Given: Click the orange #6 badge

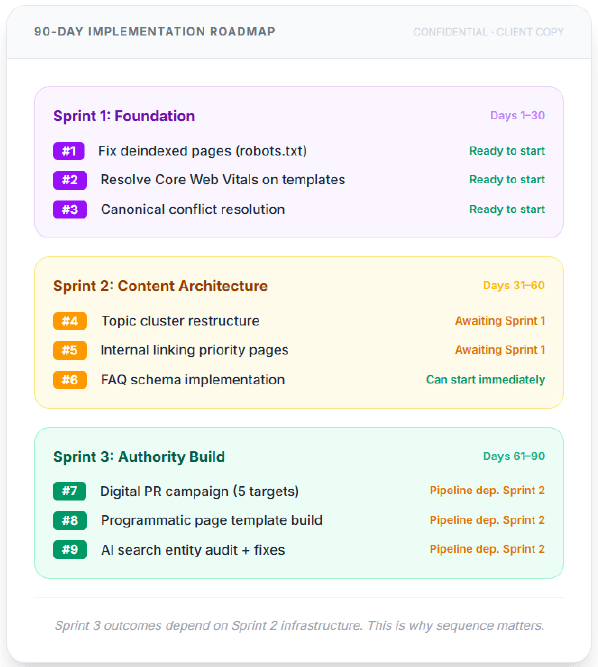Looking at the screenshot, I should [70, 379].
